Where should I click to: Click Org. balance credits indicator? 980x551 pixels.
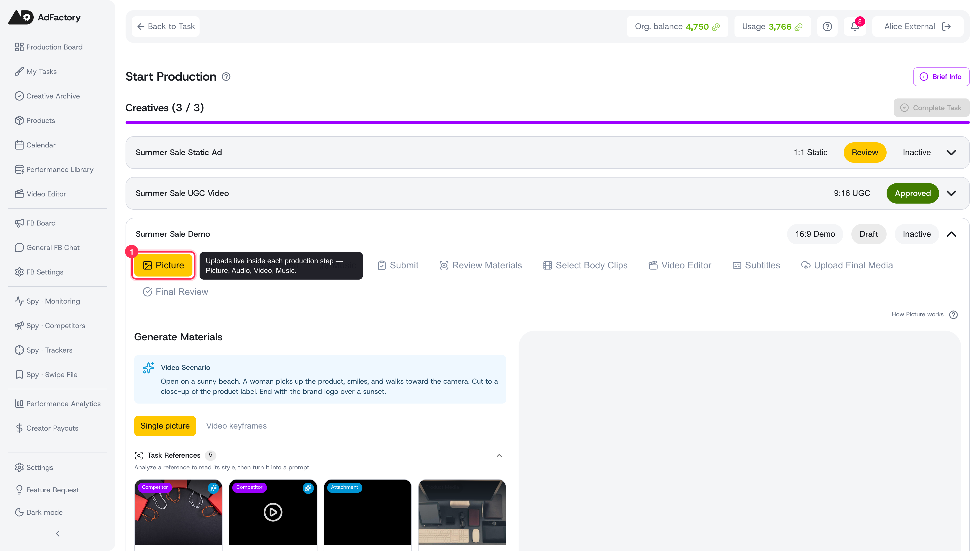pos(677,27)
